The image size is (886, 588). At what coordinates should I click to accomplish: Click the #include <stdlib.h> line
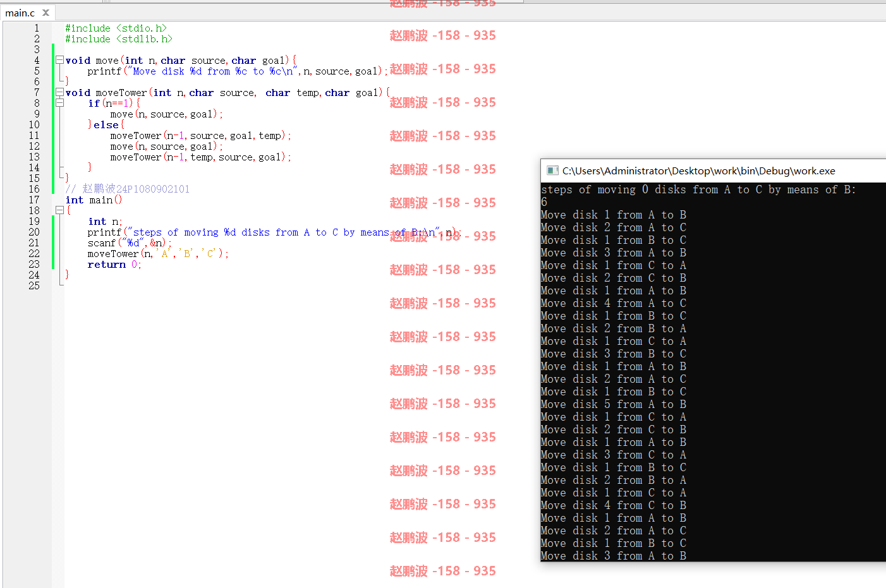click(119, 39)
